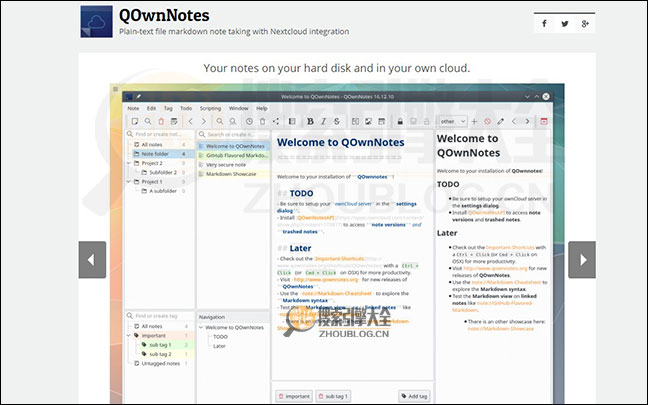Screen dimensions: 648x405
Task: Click the red remove note trash icon
Action: tap(161, 121)
